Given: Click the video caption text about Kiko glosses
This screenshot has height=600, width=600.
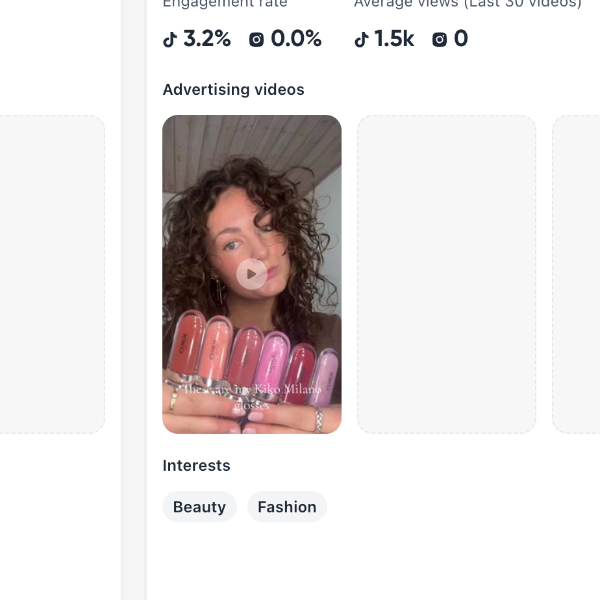Looking at the screenshot, I should [x=252, y=397].
